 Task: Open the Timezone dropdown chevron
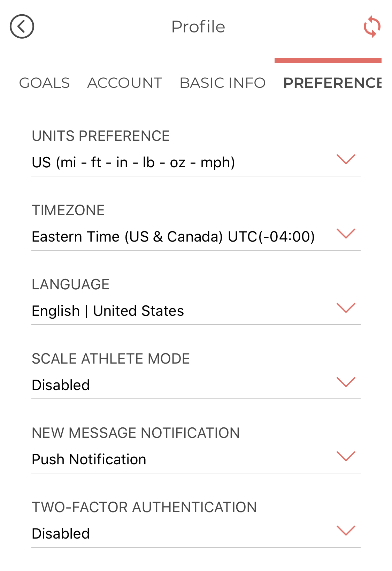[346, 234]
